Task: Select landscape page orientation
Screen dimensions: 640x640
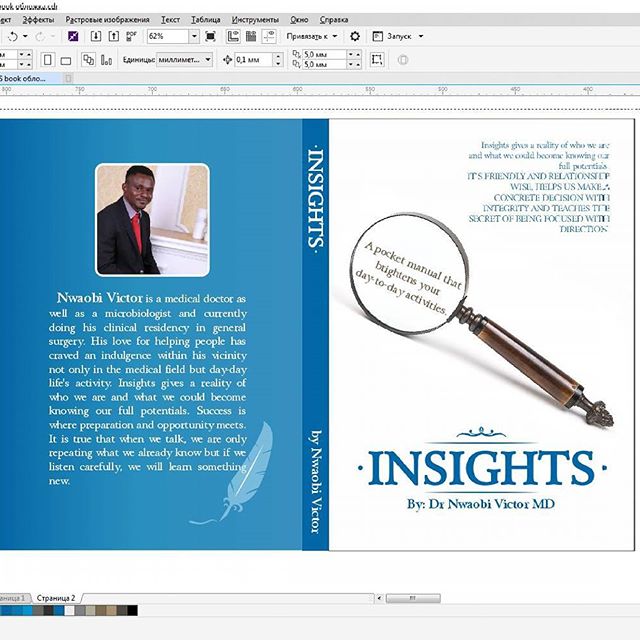Action: click(x=66, y=61)
